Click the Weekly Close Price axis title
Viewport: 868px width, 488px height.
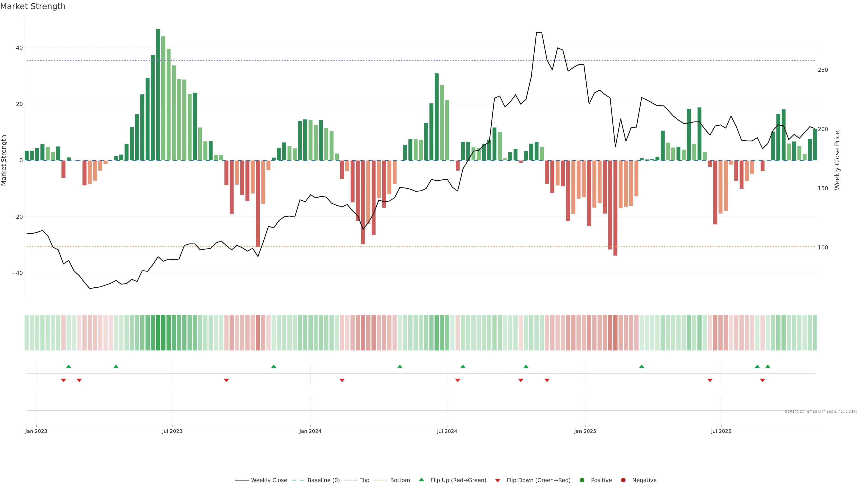(837, 160)
